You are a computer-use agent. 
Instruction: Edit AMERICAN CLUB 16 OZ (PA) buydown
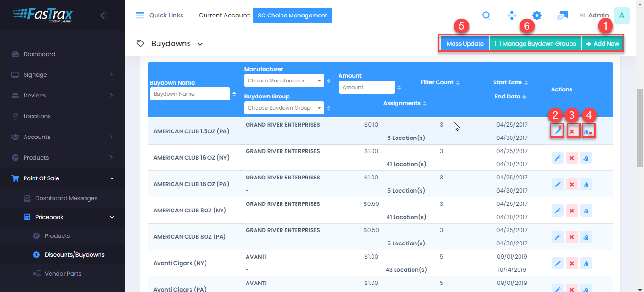coord(558,184)
